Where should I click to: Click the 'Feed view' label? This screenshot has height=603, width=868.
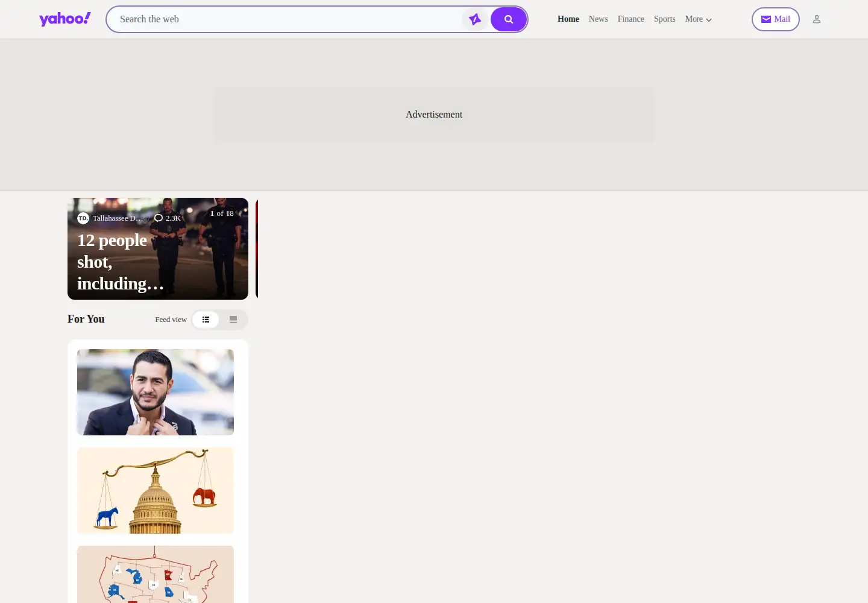tap(171, 320)
